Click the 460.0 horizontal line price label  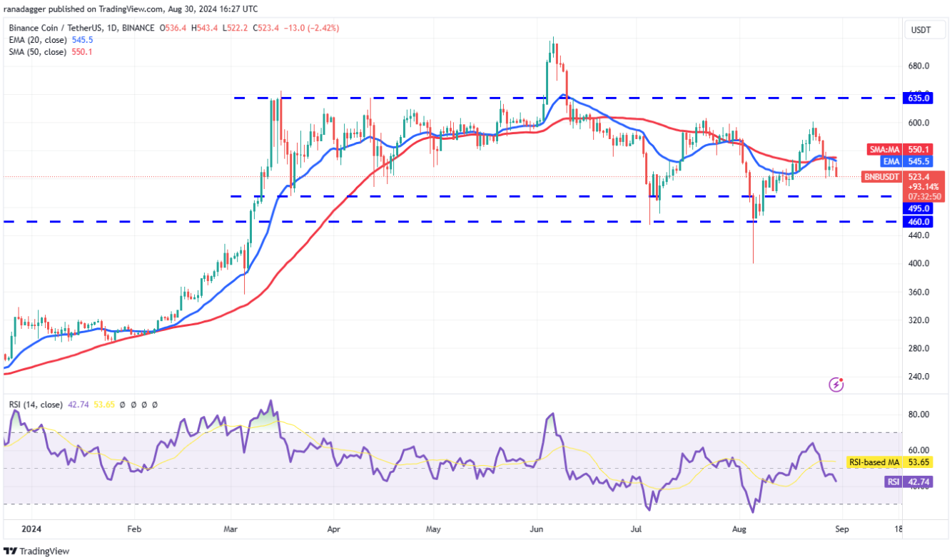918,222
